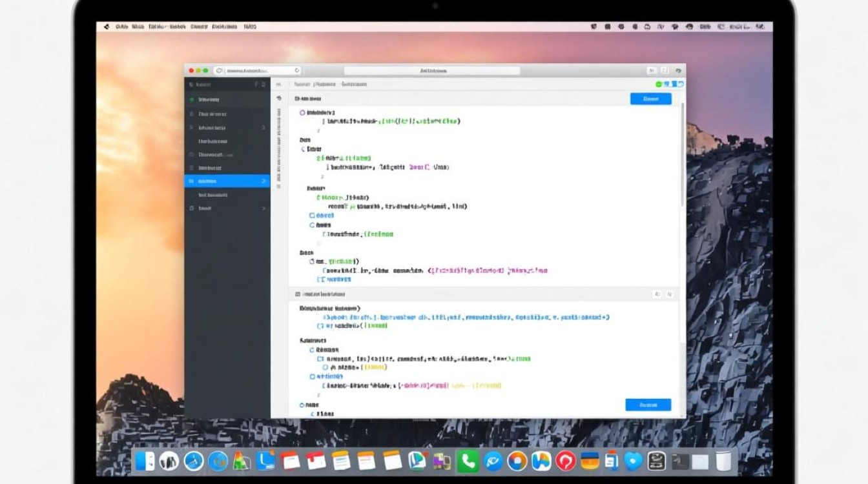Viewport: 868px width, 484px height.
Task: Toggle the purple circle marker on first code block
Action: [302, 113]
